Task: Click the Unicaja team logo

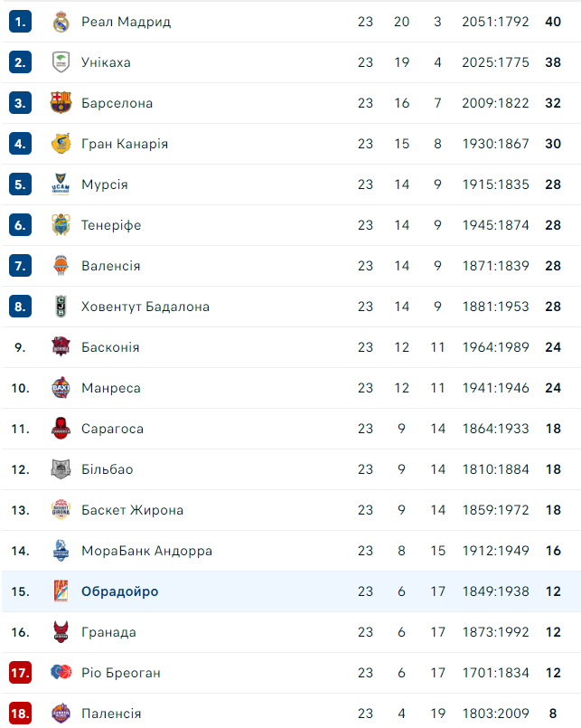Action: [61, 62]
